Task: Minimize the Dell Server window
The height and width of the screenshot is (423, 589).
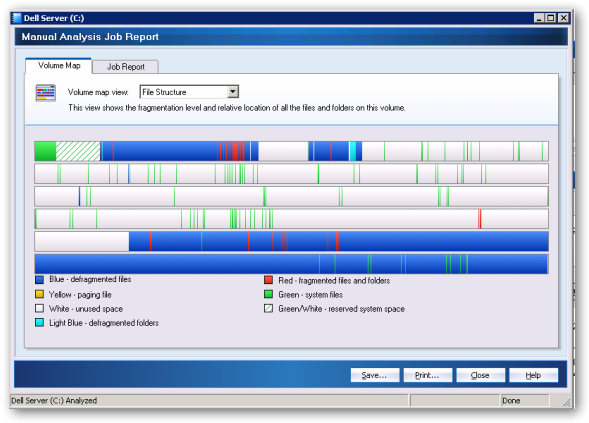Action: coord(539,18)
